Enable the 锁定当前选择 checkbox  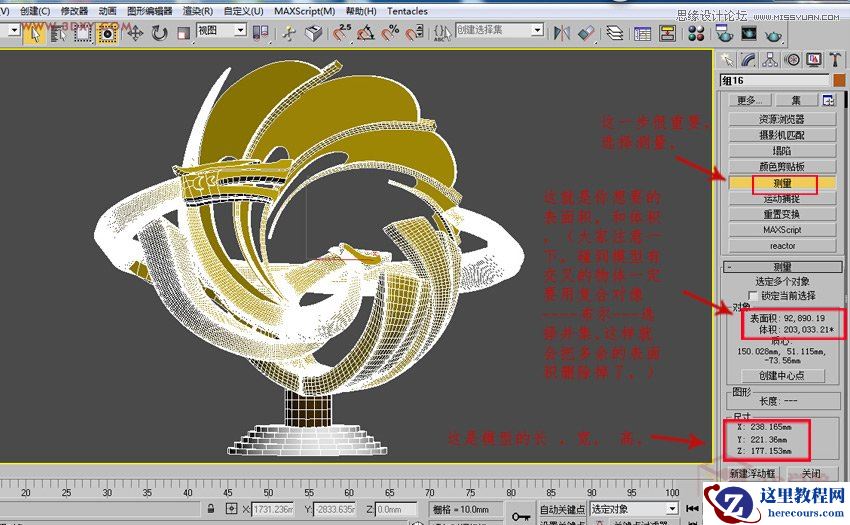click(752, 296)
